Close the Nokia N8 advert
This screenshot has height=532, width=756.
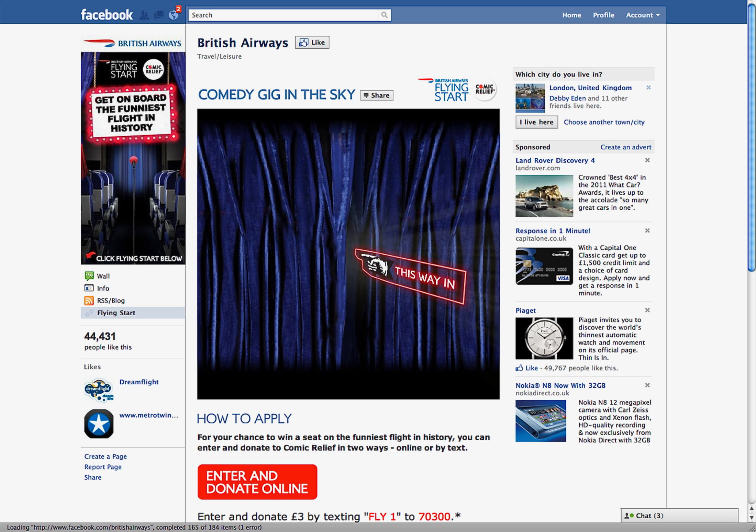[647, 385]
